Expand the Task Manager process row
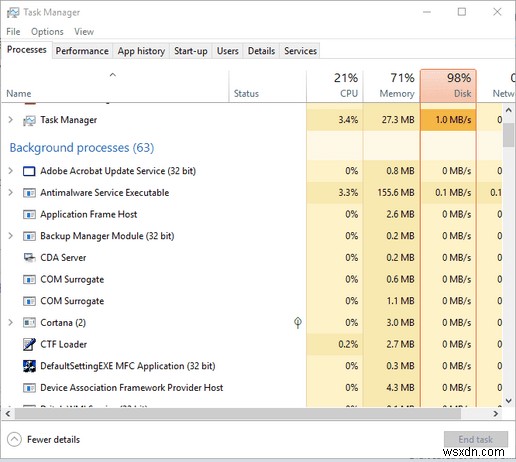This screenshot has width=516, height=462. (x=11, y=120)
